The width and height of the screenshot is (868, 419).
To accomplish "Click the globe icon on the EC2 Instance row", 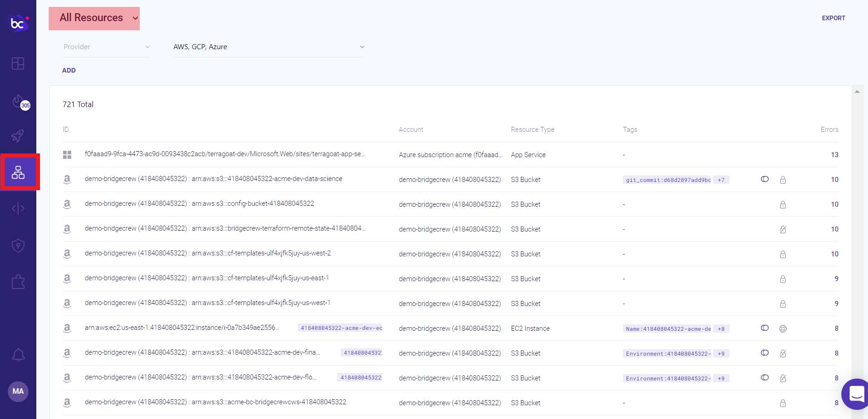I will pyautogui.click(x=783, y=328).
